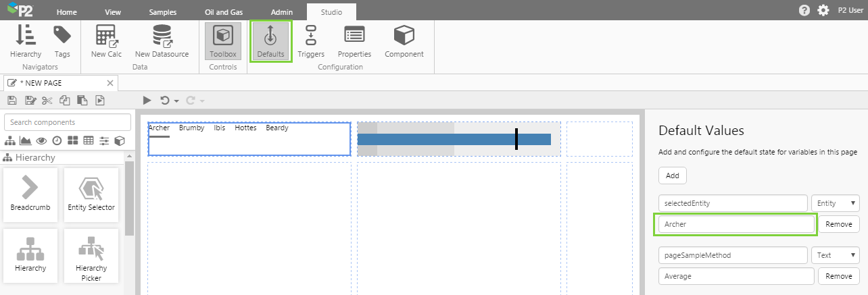The width and height of the screenshot is (868, 295).
Task: Click the Average default value field
Action: [x=736, y=276]
